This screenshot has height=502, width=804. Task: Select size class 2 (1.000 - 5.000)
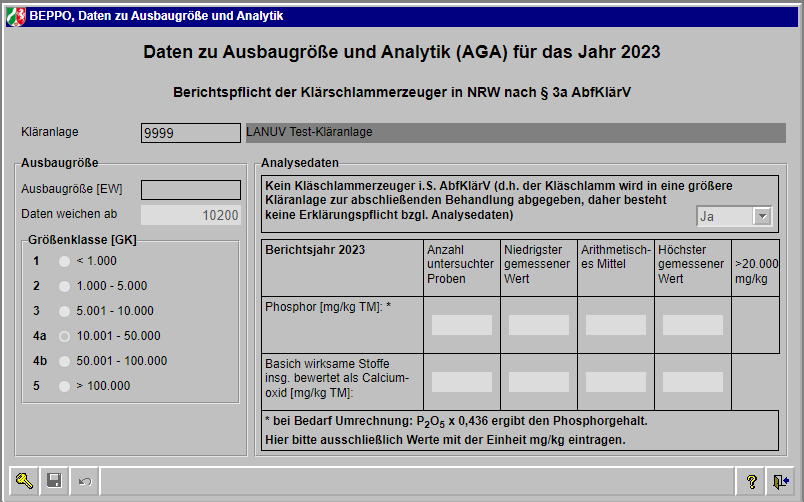(x=65, y=286)
